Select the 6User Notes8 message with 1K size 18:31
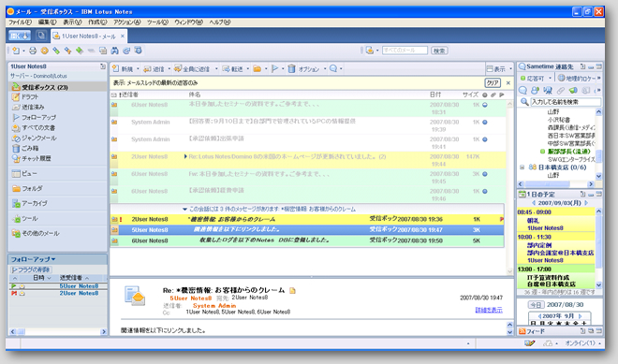Viewport: 618px width, 364px height. 307,109
